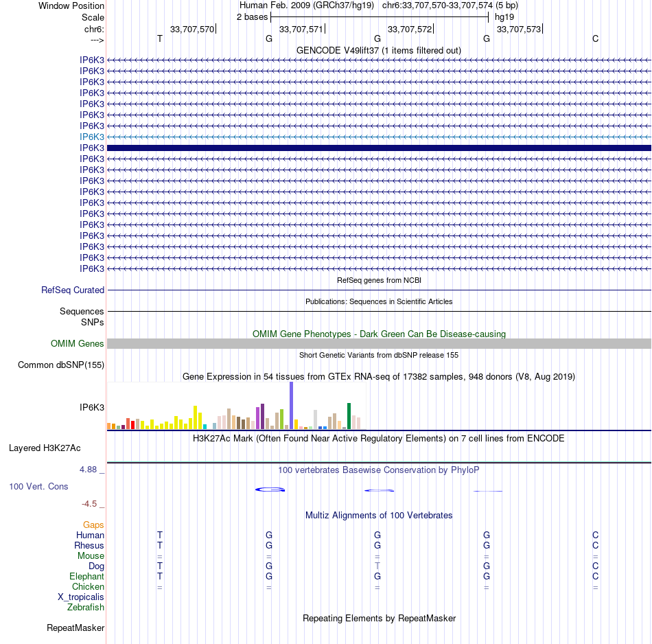Select the SNPs track label
The image size is (652, 644).
point(93,322)
